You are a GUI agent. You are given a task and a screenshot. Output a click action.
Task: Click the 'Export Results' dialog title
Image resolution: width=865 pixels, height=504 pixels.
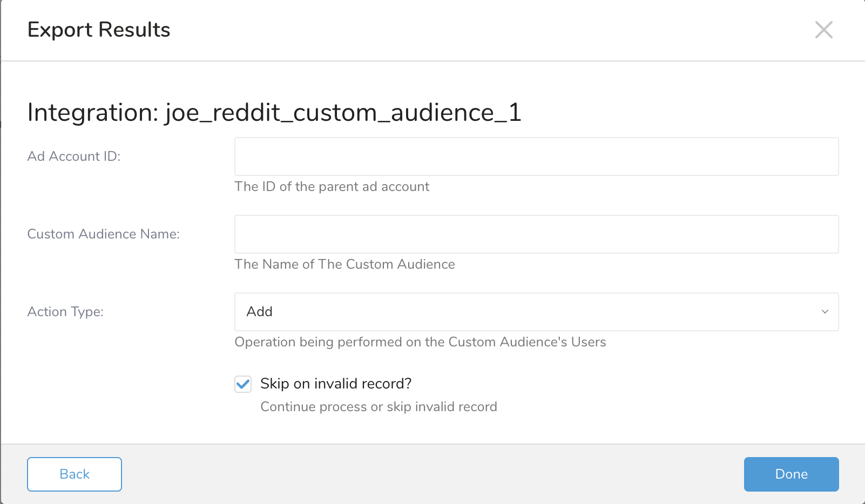tap(99, 30)
